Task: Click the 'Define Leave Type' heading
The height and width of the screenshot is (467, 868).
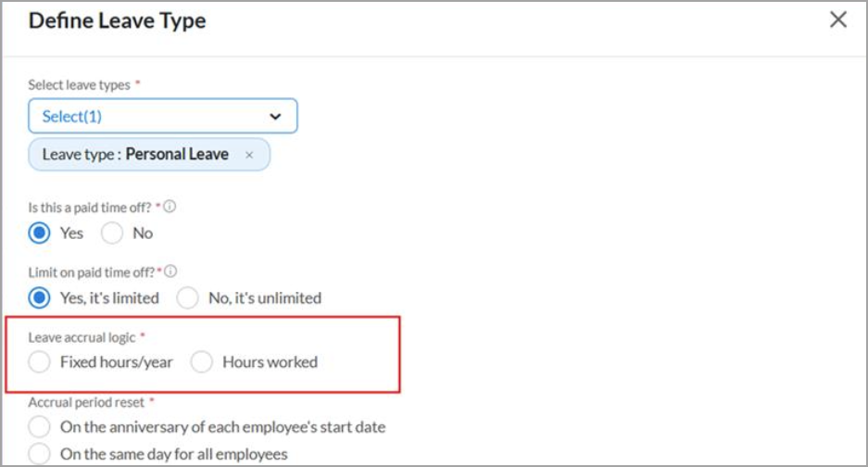Action: click(118, 21)
